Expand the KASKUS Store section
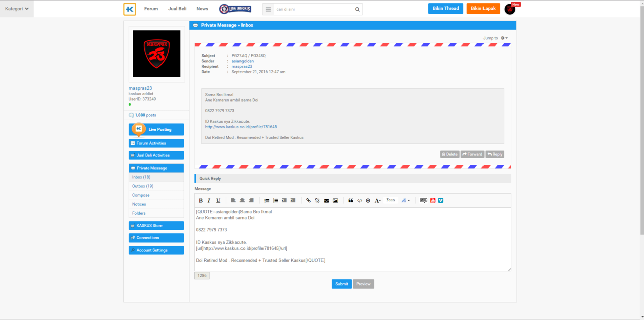 [x=156, y=225]
